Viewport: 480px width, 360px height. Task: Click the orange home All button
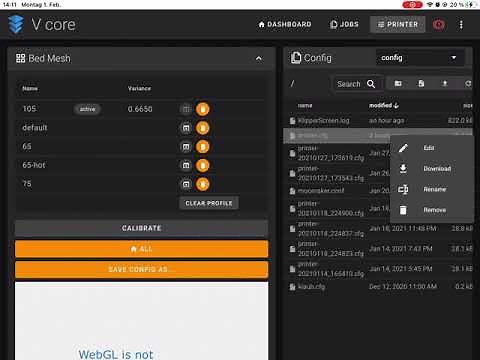click(141, 249)
